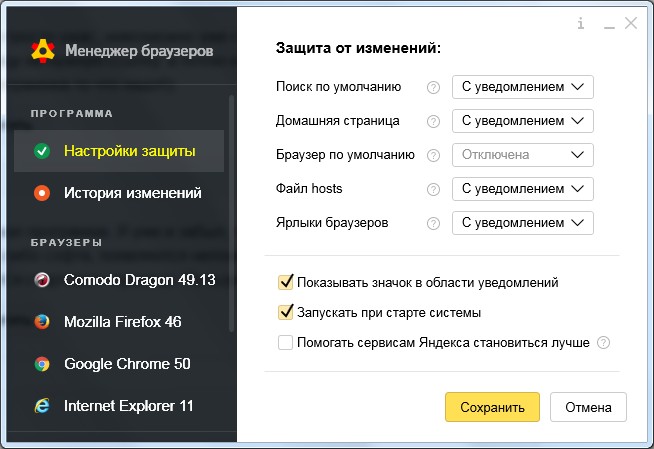Click the help icon next to Файл hosts

click(433, 189)
